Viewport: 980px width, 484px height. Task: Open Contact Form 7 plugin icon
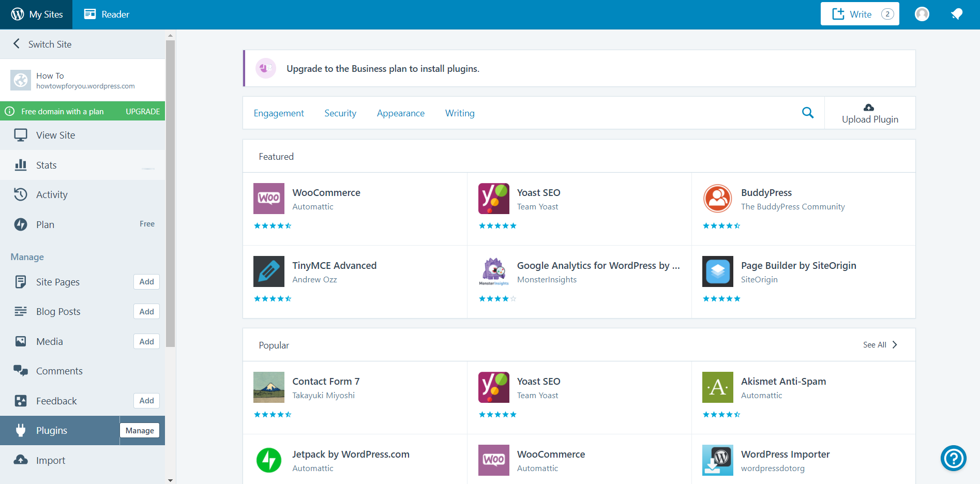tap(269, 387)
